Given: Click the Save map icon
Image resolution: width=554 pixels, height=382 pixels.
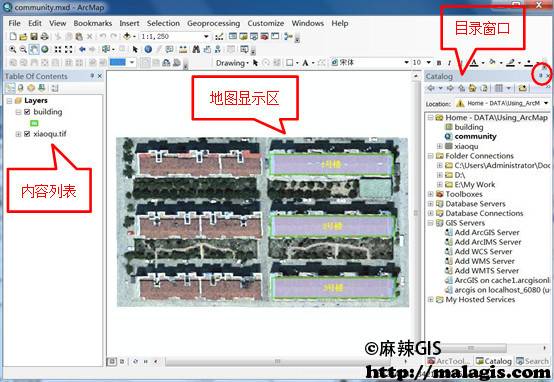Looking at the screenshot, I should [34, 36].
